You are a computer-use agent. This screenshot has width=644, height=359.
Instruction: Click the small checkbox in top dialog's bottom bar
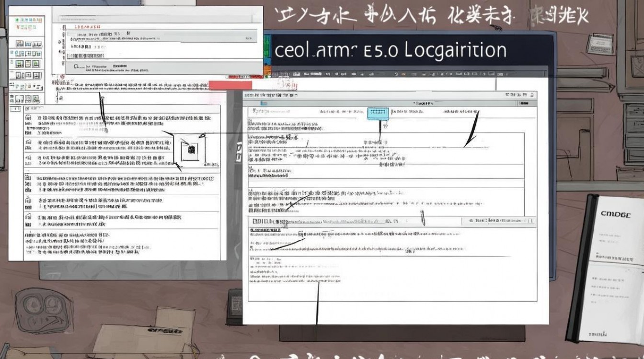coord(76,67)
